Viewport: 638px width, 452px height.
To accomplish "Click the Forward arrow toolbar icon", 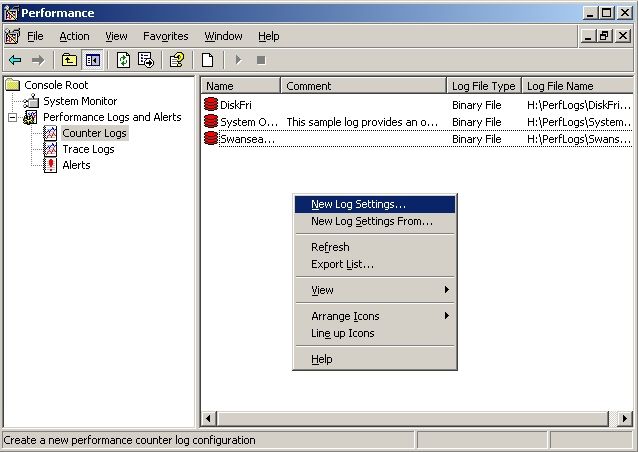I will point(38,60).
